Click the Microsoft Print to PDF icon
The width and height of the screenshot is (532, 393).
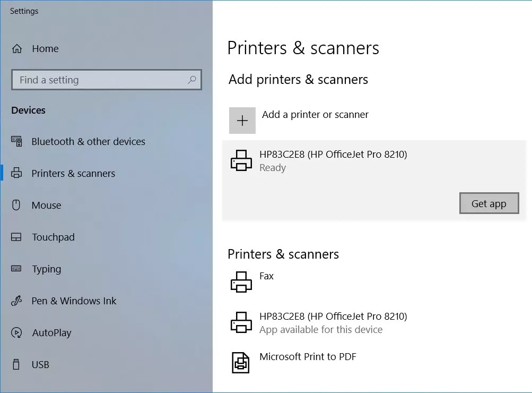[241, 362]
